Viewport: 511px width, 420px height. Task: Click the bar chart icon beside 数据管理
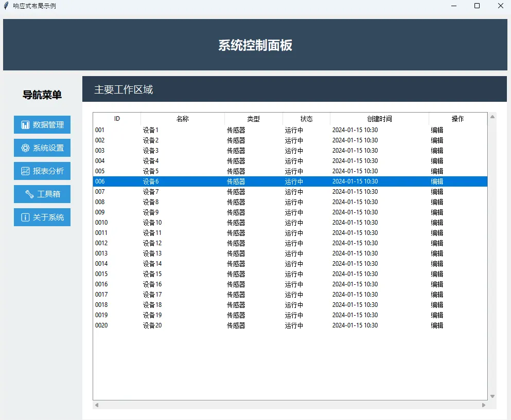[25, 125]
